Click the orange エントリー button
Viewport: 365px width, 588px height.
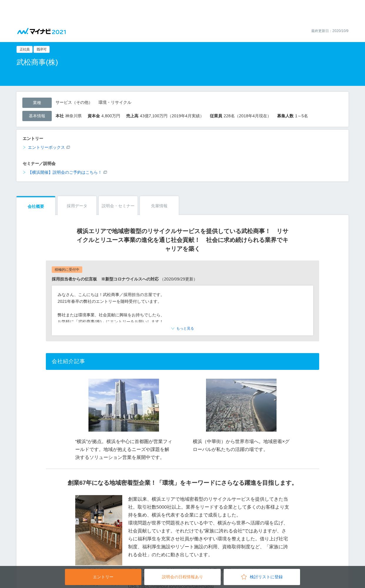click(103, 577)
